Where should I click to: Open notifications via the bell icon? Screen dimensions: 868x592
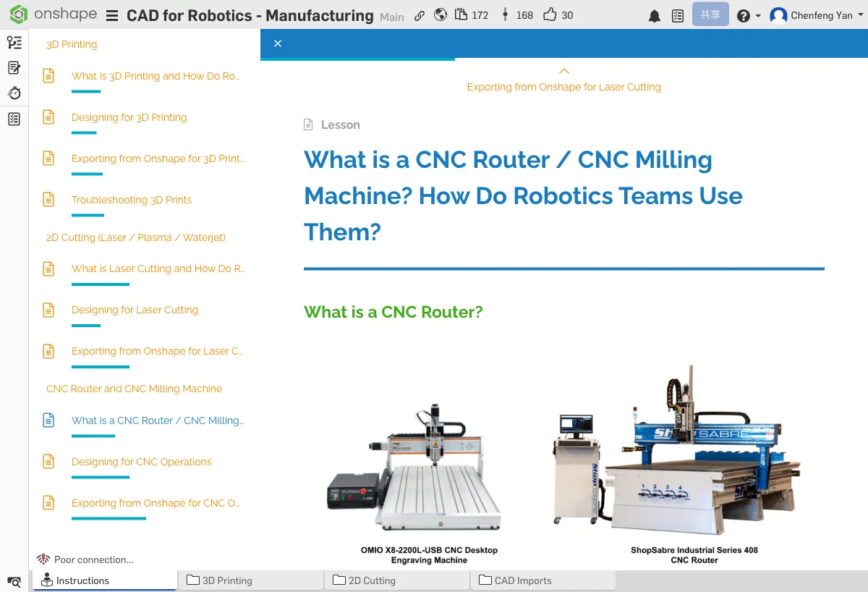tap(655, 14)
